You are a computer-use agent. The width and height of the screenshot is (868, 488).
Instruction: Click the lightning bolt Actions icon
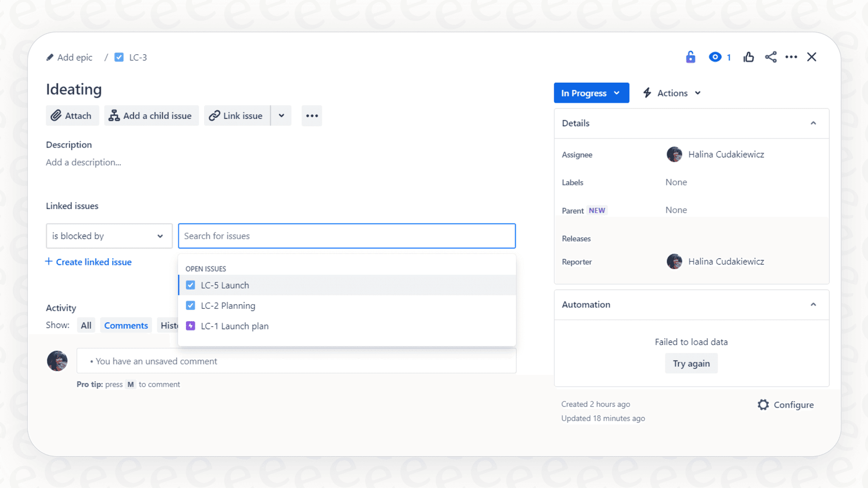point(647,93)
